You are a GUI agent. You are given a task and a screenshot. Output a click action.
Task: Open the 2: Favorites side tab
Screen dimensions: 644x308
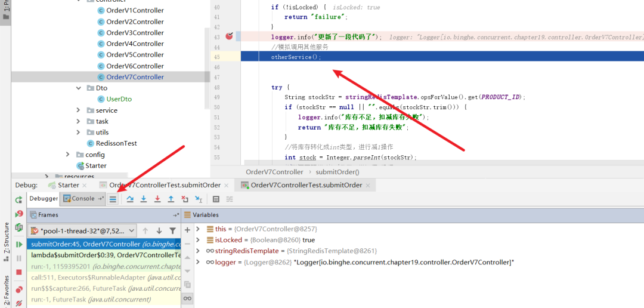pos(6,291)
